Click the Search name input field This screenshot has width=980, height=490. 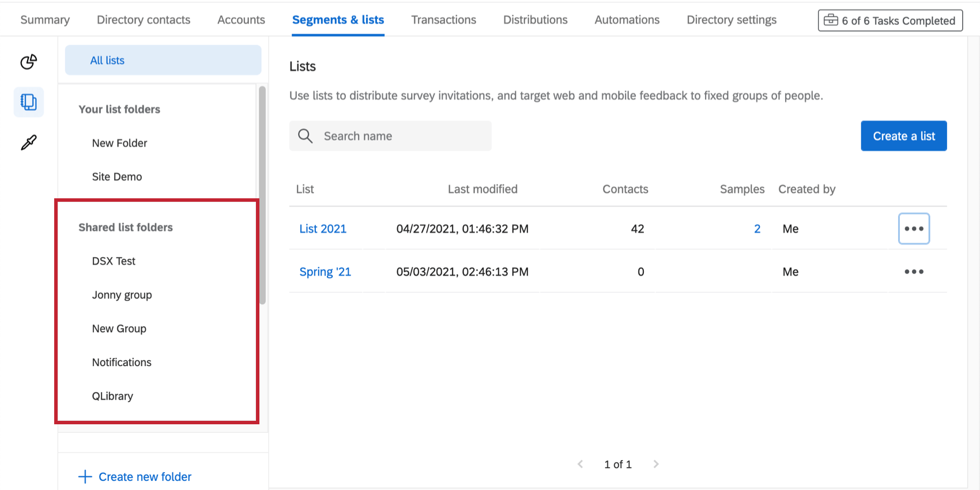[404, 136]
